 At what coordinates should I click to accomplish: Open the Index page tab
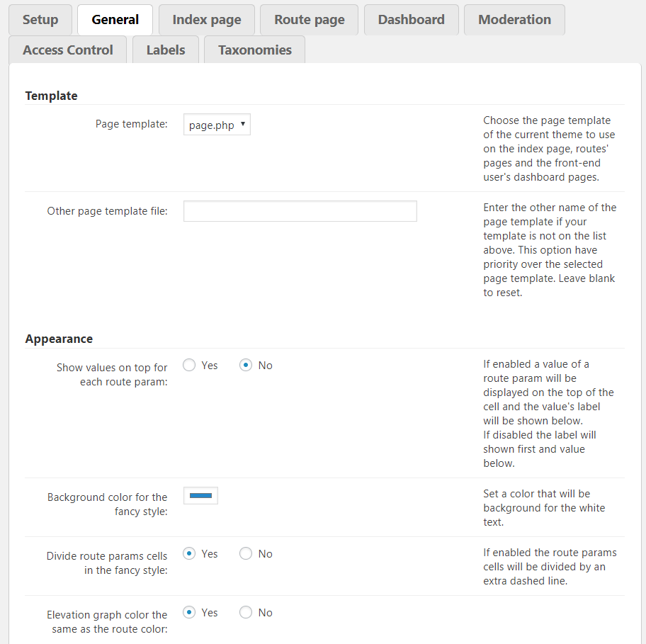click(x=206, y=20)
